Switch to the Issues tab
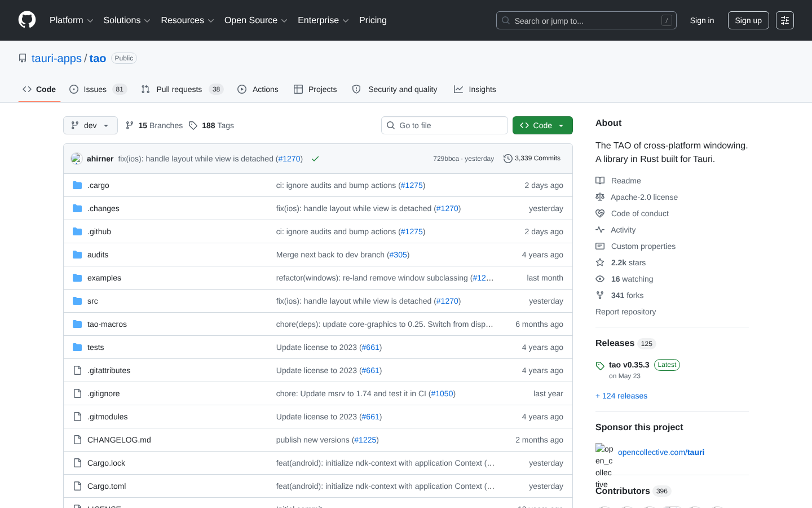This screenshot has width=812, height=508. [98, 89]
